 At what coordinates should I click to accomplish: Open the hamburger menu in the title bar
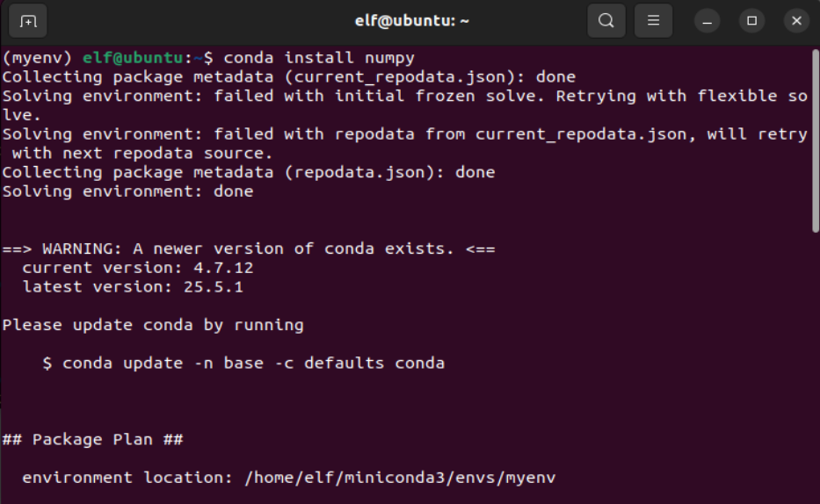pyautogui.click(x=653, y=20)
